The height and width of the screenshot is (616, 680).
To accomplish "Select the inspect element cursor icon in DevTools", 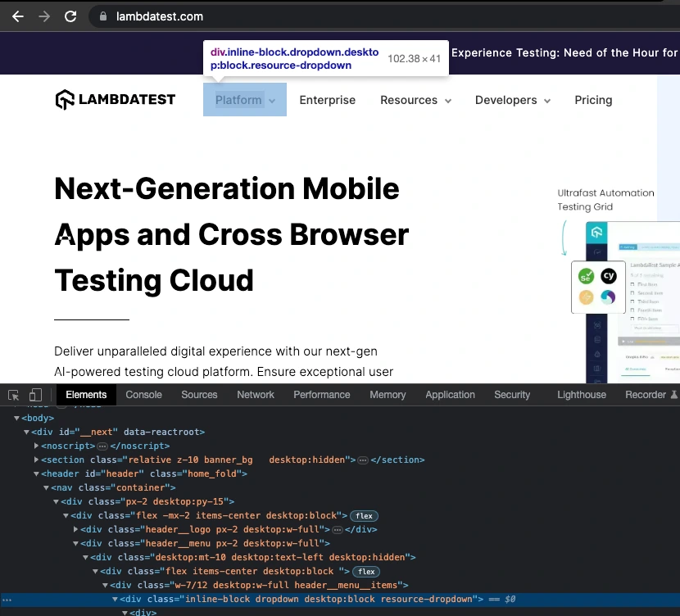I will click(x=12, y=395).
